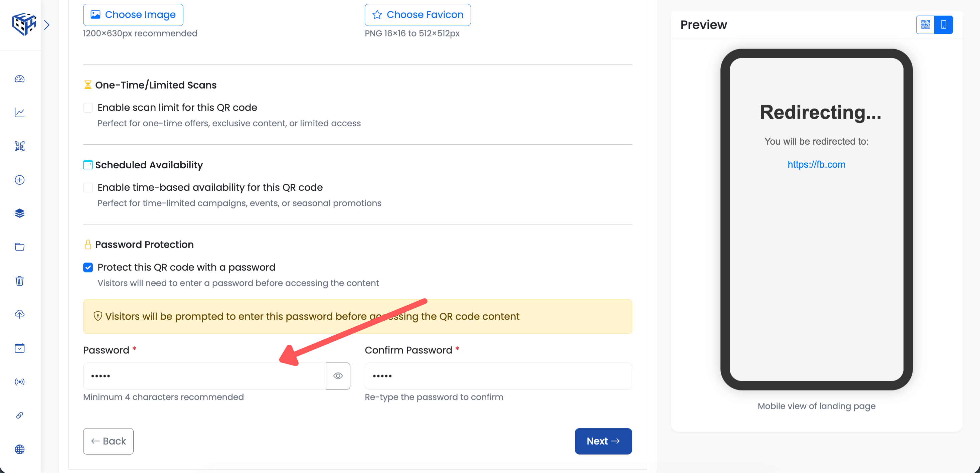This screenshot has height=473, width=980.
Task: Open the domains globe icon at sidebar bottom
Action: click(19, 449)
